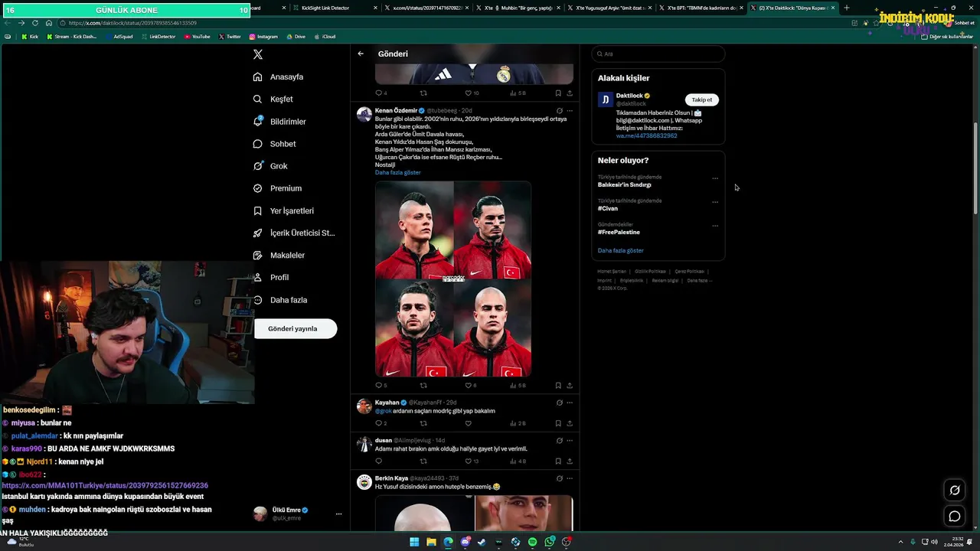Open top-left player image in Kenan's tweet

click(x=414, y=230)
